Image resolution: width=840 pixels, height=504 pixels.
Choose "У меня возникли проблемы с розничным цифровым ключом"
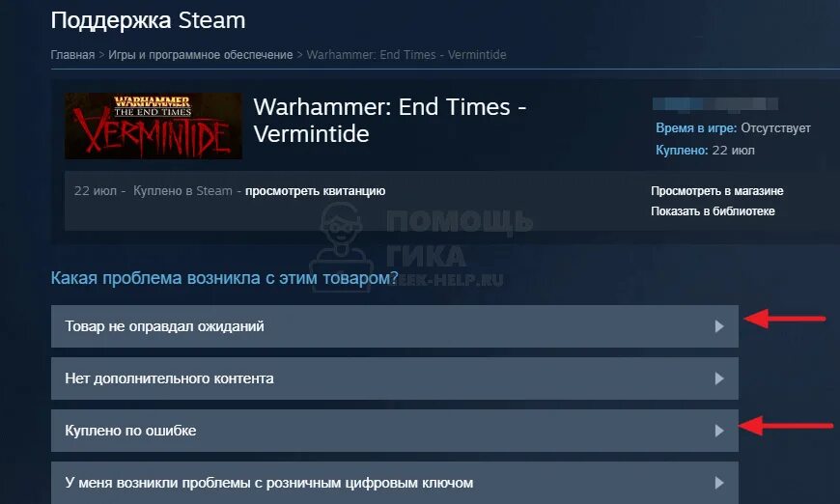[395, 483]
